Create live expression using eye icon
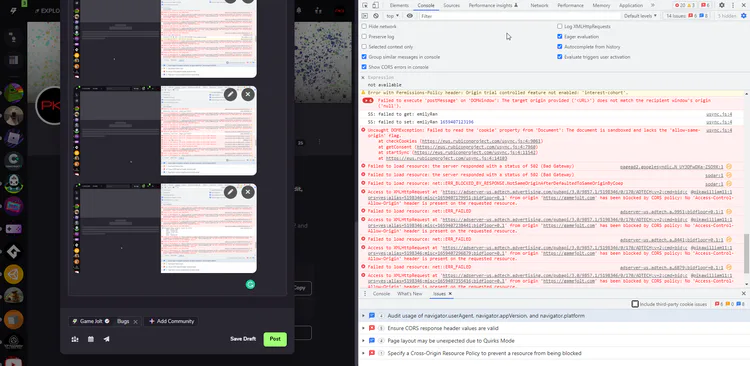The height and width of the screenshot is (366, 750). (409, 16)
